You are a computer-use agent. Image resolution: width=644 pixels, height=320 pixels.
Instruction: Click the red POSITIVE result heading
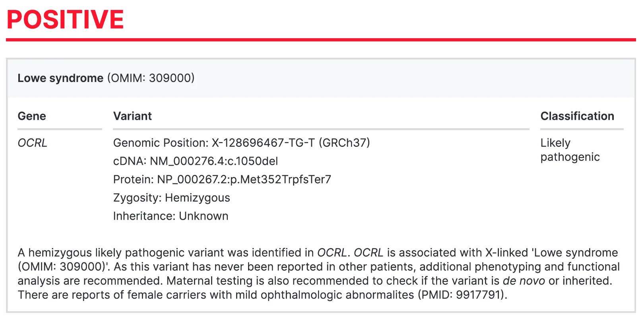click(x=66, y=19)
